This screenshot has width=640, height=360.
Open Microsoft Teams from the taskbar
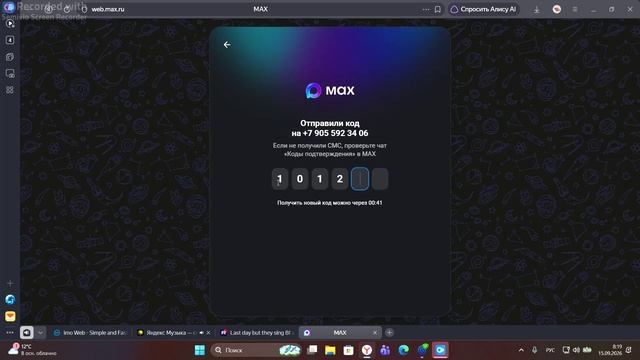[385, 350]
